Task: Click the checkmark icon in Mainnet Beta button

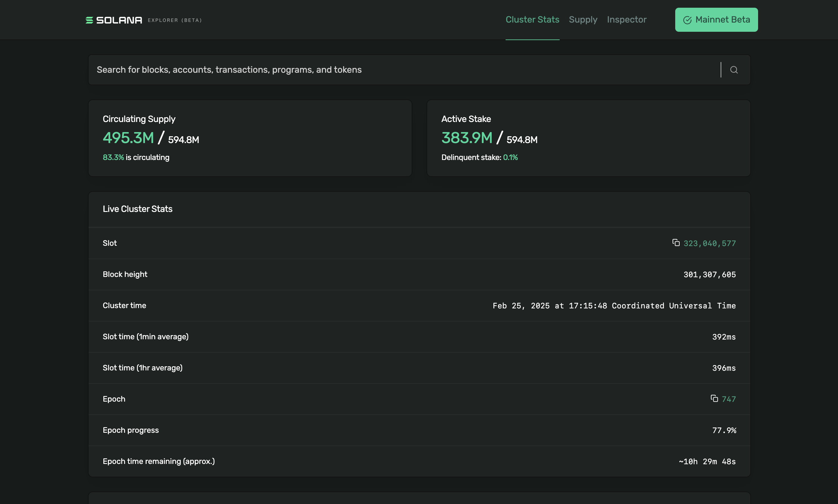Action: (687, 20)
